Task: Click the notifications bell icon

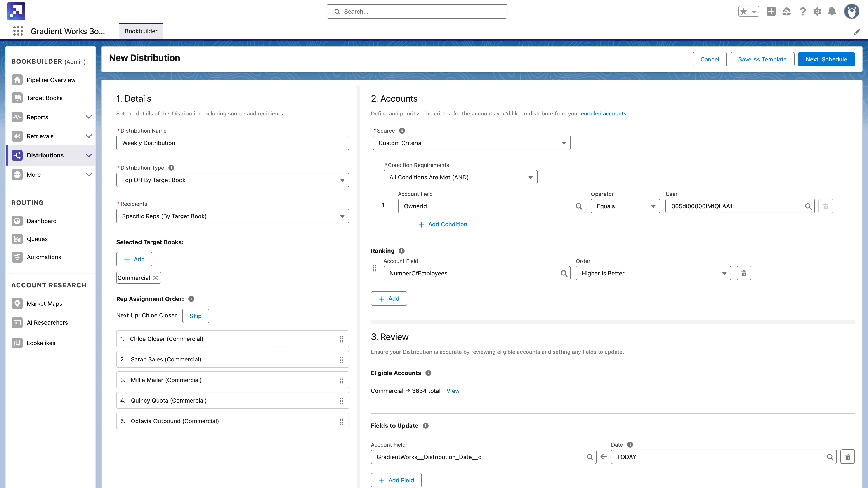Action: (832, 12)
